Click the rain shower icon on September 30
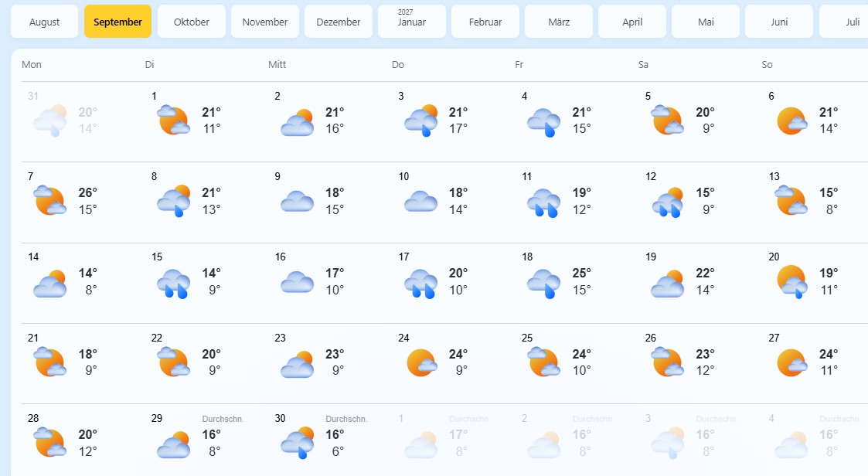This screenshot has width=868, height=476. point(298,443)
